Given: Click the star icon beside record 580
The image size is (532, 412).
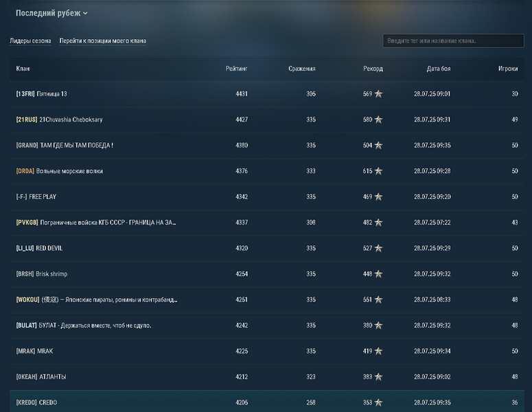Looking at the screenshot, I should 378,119.
